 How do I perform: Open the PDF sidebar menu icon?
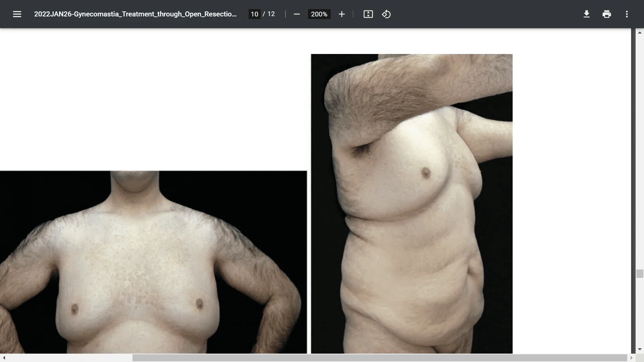[x=17, y=14]
